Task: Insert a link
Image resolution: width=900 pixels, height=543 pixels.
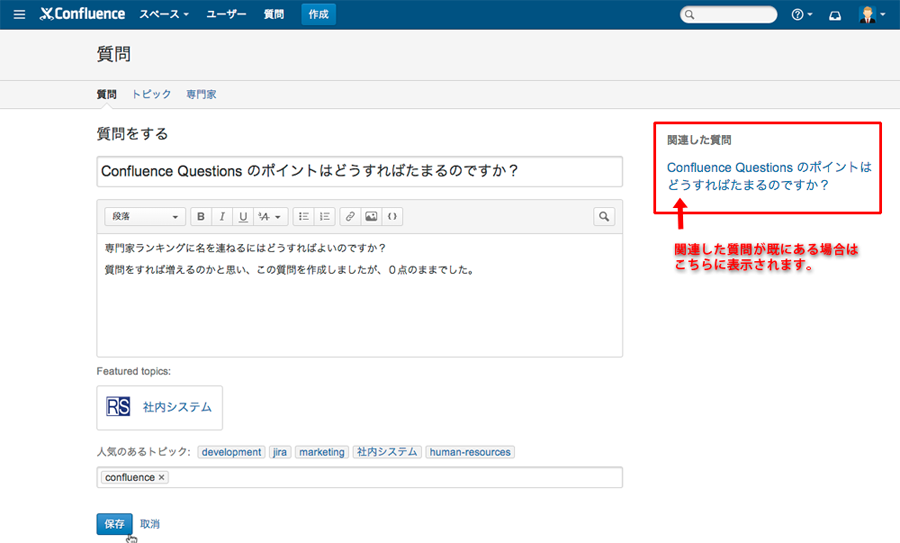Action: (350, 216)
